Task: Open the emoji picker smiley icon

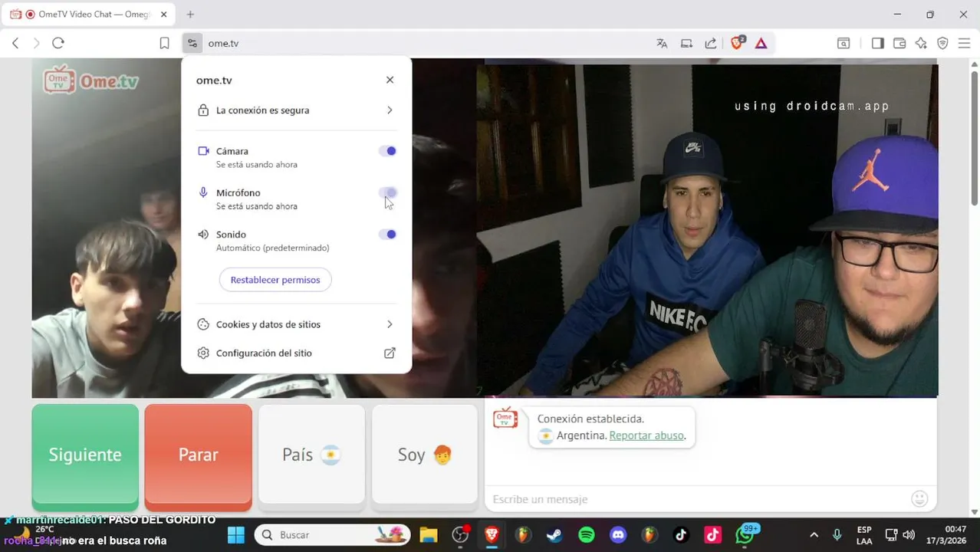Action: pos(919,499)
